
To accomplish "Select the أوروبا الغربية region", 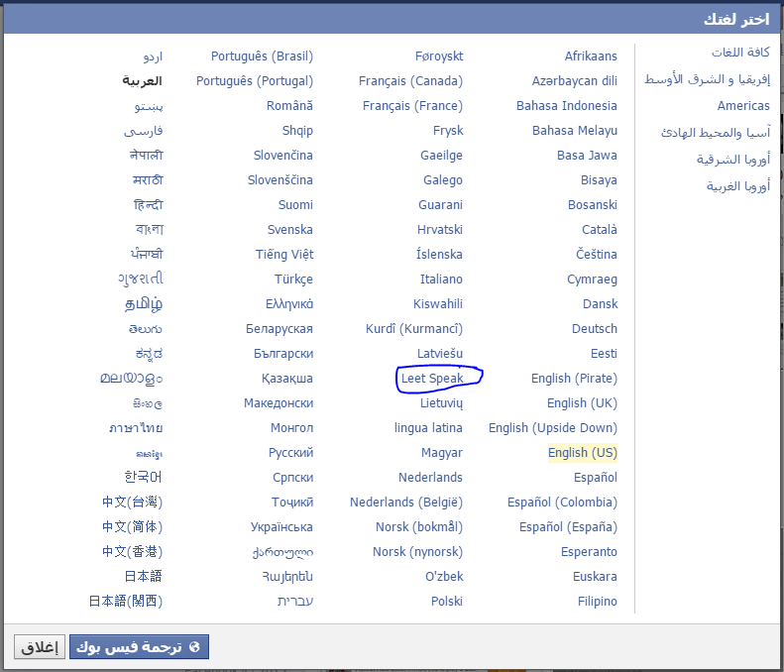I will pos(738,186).
